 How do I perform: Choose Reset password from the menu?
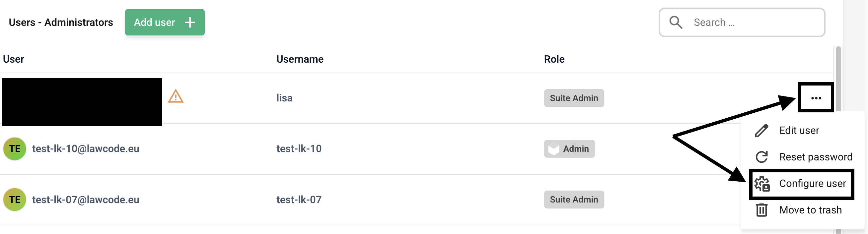point(816,157)
